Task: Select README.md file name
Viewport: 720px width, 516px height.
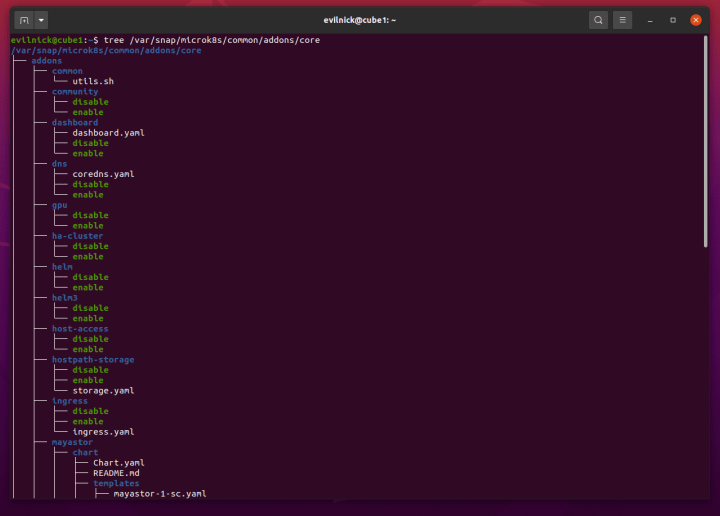Action: tap(116, 473)
